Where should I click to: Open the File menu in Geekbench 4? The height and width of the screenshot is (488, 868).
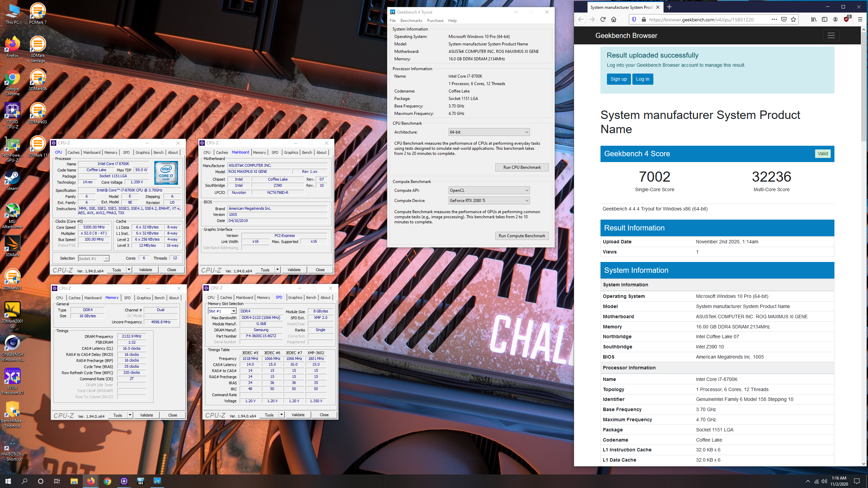coord(393,21)
